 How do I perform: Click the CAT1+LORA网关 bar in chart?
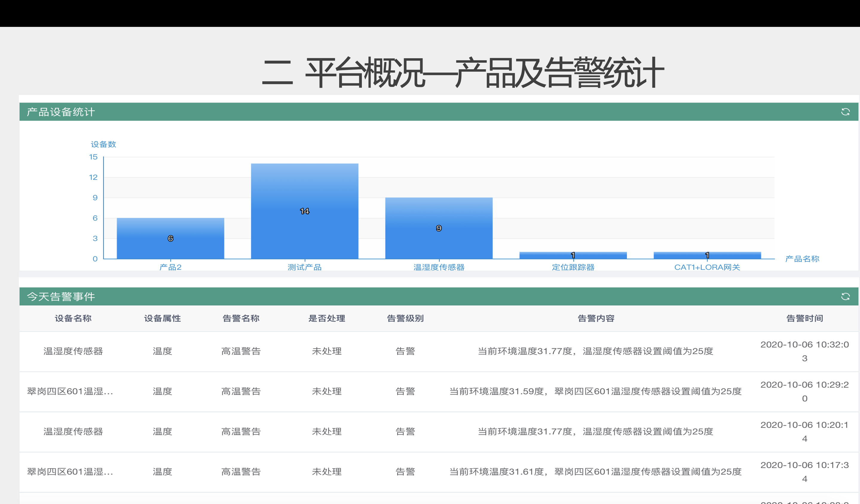(707, 255)
